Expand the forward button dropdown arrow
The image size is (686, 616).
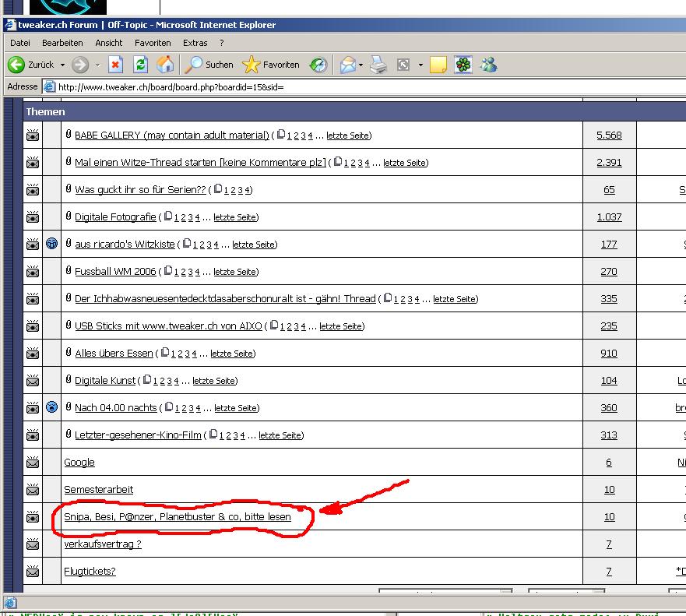click(x=97, y=65)
